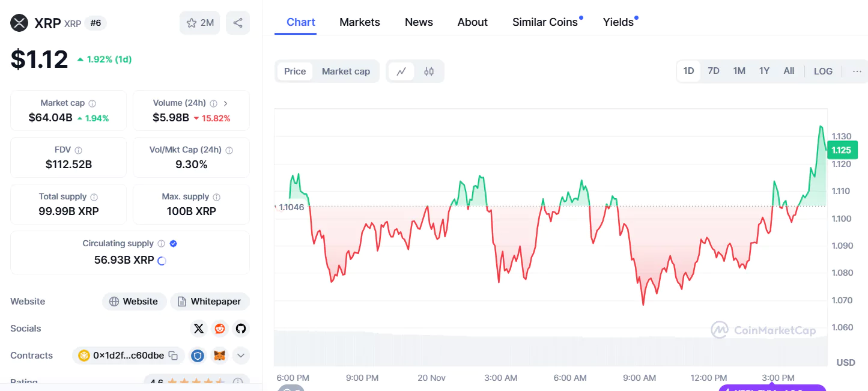The height and width of the screenshot is (391, 868).
Task: Click the Market cap info icon
Action: tap(93, 103)
